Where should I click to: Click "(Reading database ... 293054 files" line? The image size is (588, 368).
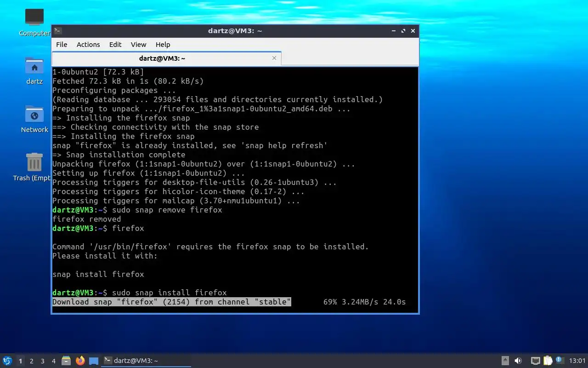[218, 99]
